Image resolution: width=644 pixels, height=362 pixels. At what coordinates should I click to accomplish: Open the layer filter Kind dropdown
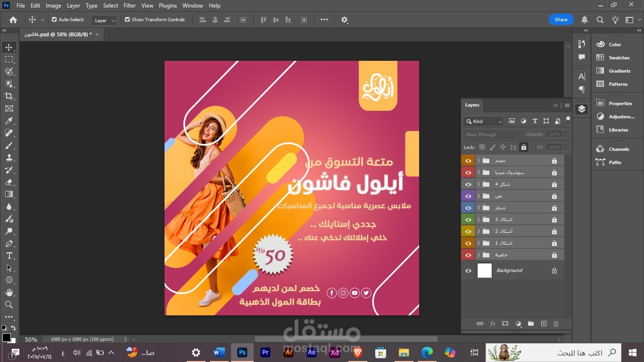click(483, 121)
